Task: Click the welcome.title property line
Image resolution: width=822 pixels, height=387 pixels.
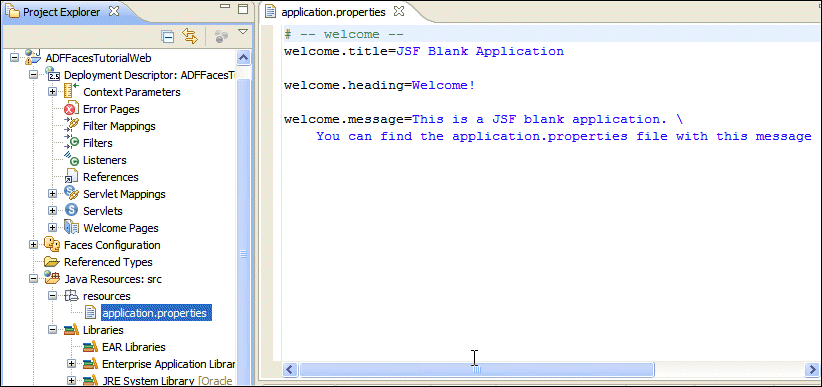Action: click(424, 51)
